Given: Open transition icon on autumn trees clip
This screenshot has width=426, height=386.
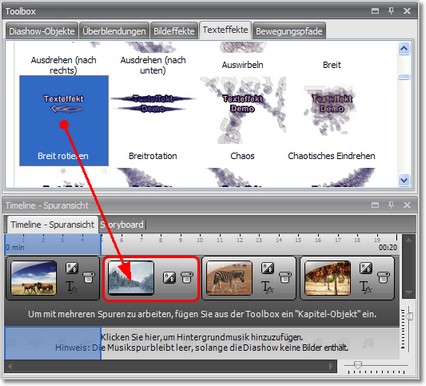Looking at the screenshot, I should 365,268.
